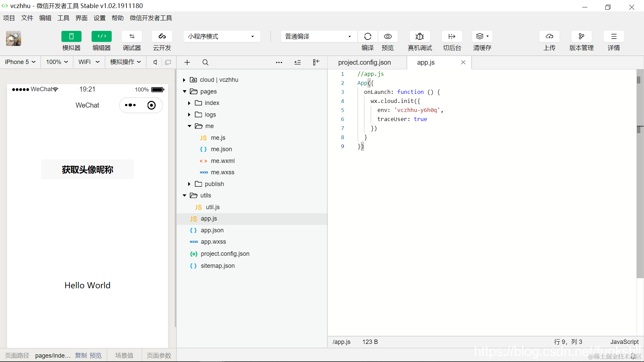Image resolution: width=644 pixels, height=362 pixels.
Task: Toggle the simulator panel button
Action: pyautogui.click(x=71, y=37)
